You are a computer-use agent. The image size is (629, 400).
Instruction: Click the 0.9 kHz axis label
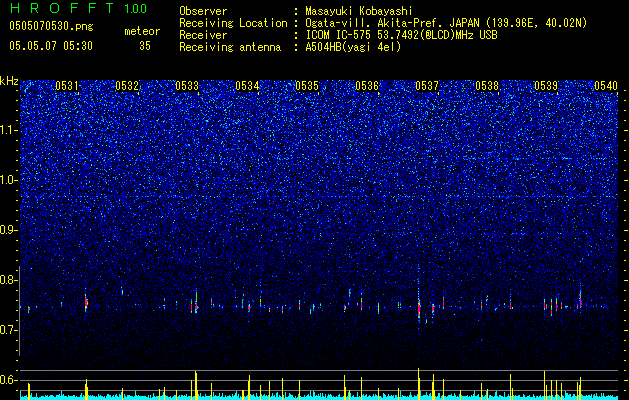9,230
